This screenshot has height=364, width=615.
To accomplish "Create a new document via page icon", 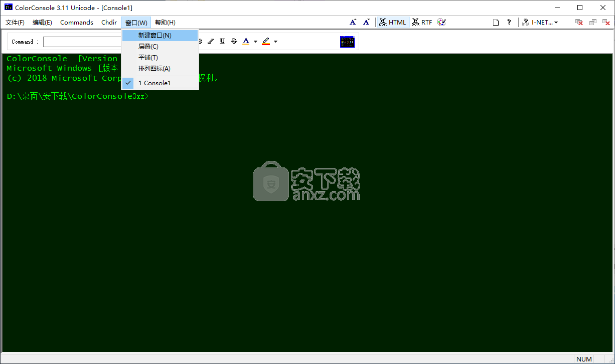I will tap(496, 22).
